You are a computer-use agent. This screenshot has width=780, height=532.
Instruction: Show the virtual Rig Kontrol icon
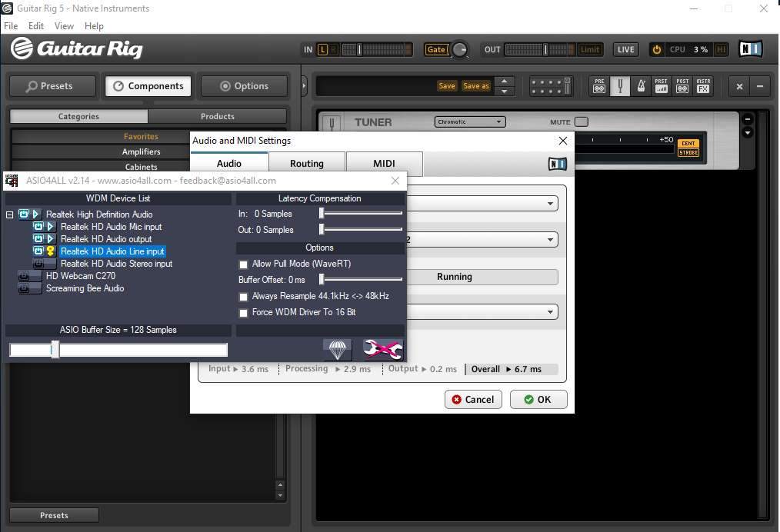tap(550, 86)
